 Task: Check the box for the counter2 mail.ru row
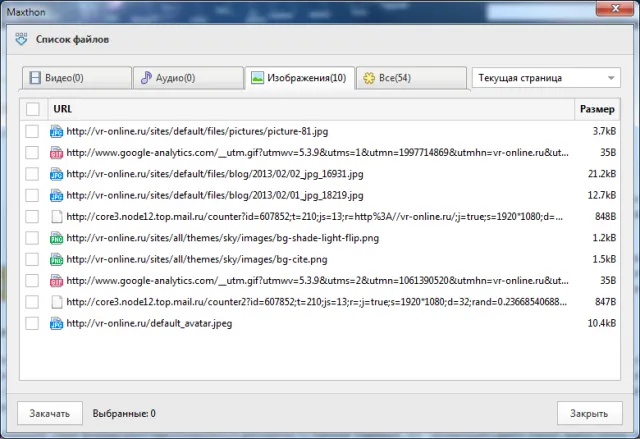click(x=32, y=302)
